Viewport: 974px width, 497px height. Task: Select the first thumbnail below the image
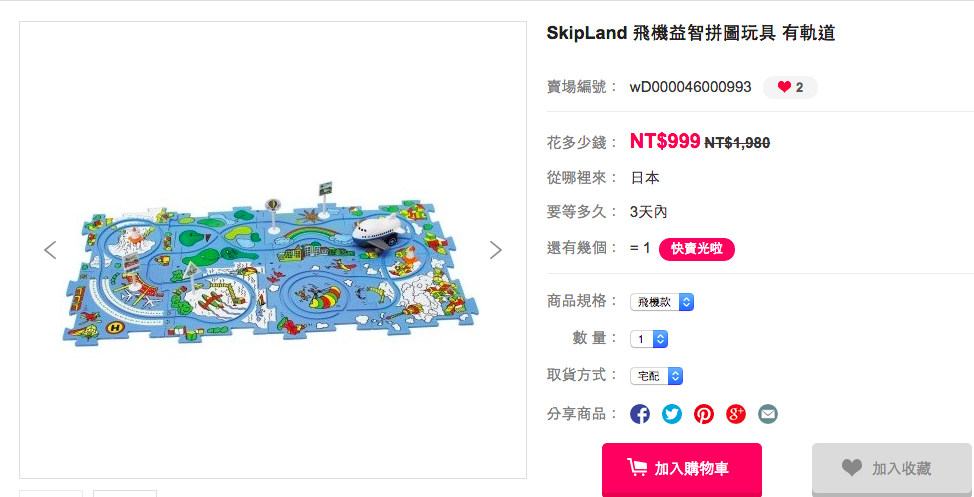pyautogui.click(x=50, y=493)
